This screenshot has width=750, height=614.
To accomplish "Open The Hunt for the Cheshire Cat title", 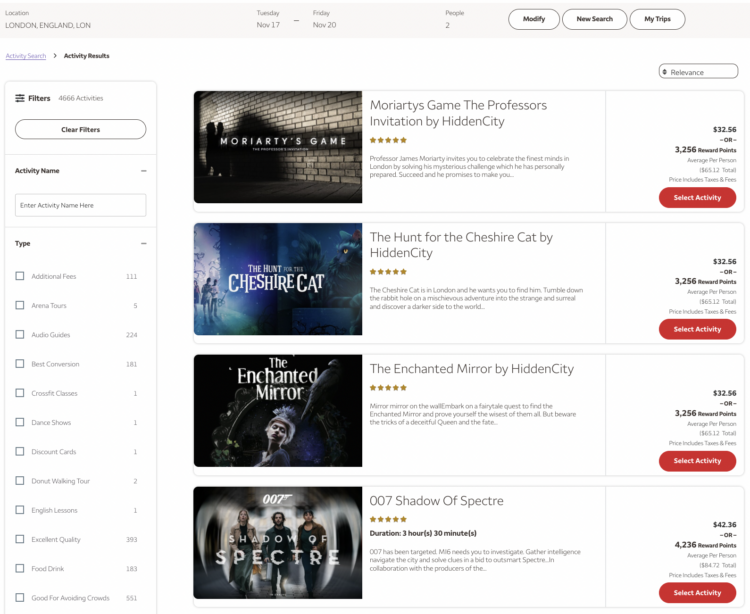I will coord(461,245).
